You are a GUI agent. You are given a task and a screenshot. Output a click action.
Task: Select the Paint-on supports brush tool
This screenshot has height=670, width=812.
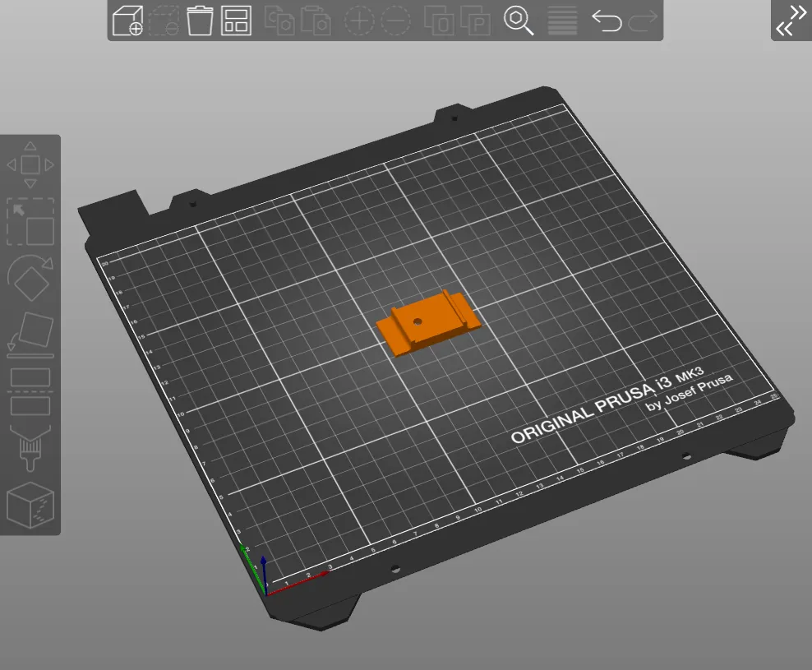click(30, 448)
